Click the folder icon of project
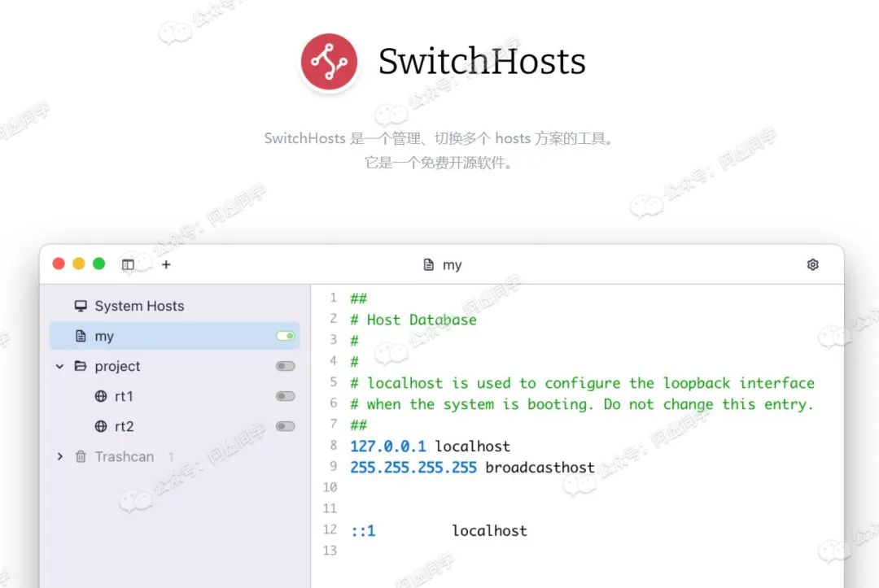 click(81, 366)
